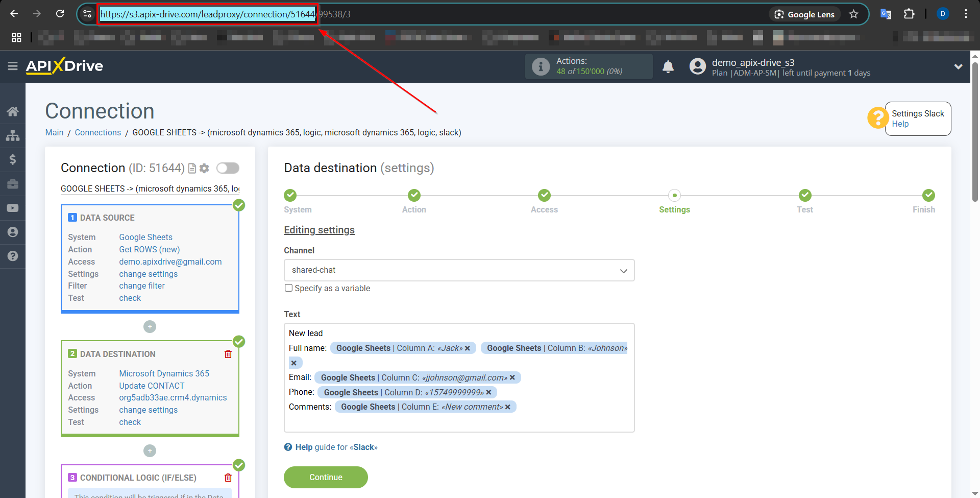
Task: Add a step below the Data Source with the plus
Action: coord(150,327)
